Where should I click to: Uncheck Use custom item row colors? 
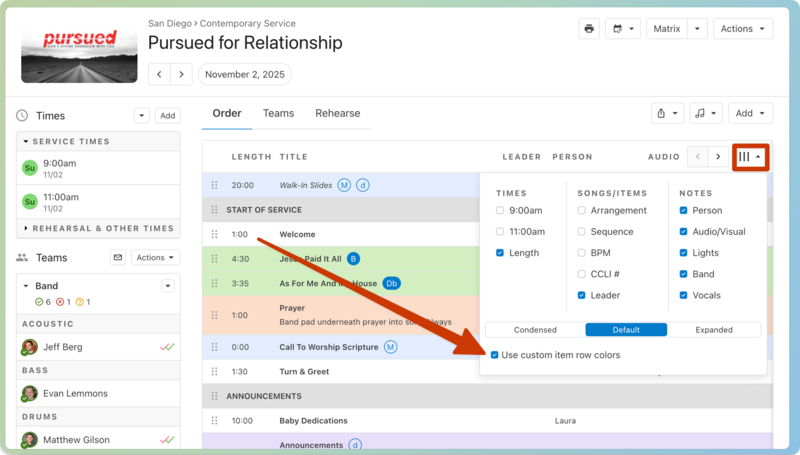pyautogui.click(x=495, y=355)
